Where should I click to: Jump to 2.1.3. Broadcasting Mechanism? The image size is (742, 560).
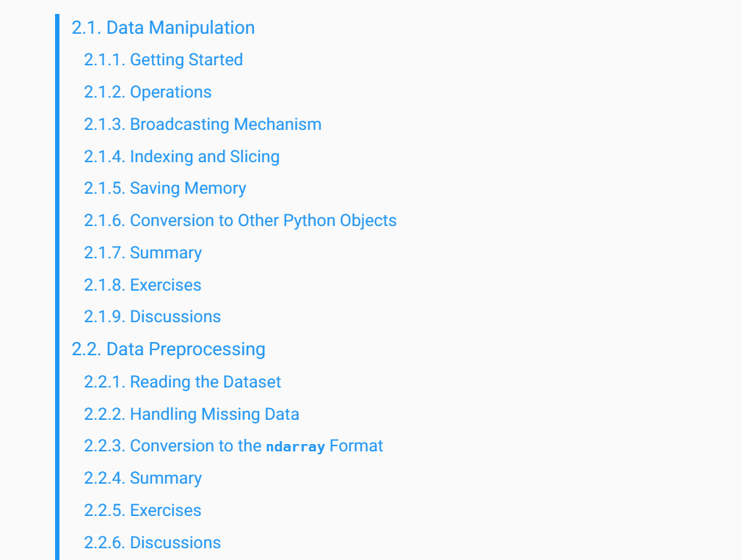(x=203, y=125)
